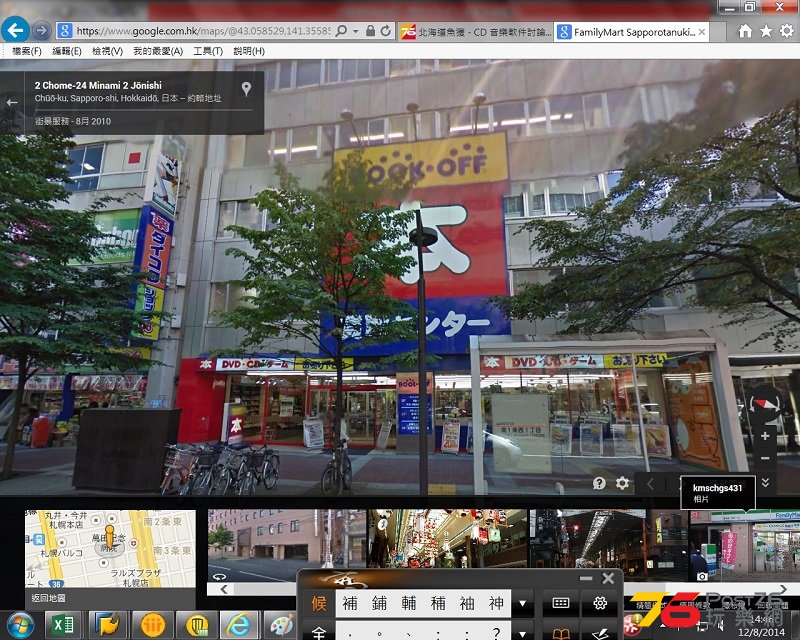Insert the question mark punctuation from IME
The image size is (800, 640).
tap(496, 633)
